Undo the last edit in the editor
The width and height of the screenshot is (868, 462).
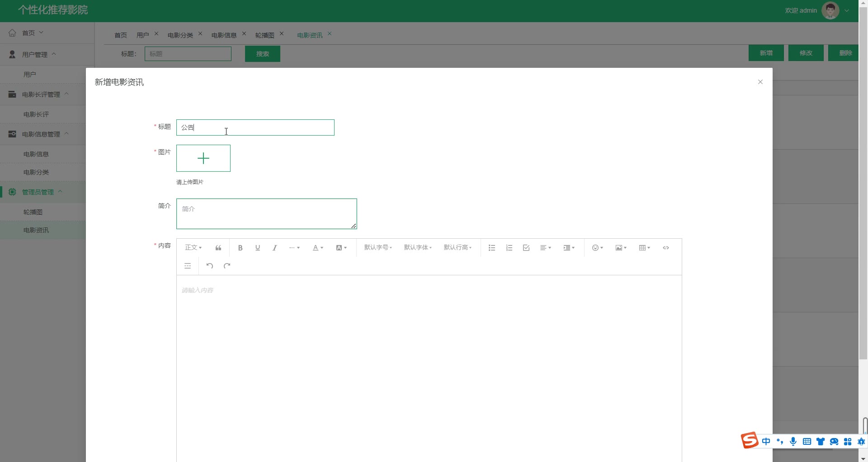pos(210,266)
